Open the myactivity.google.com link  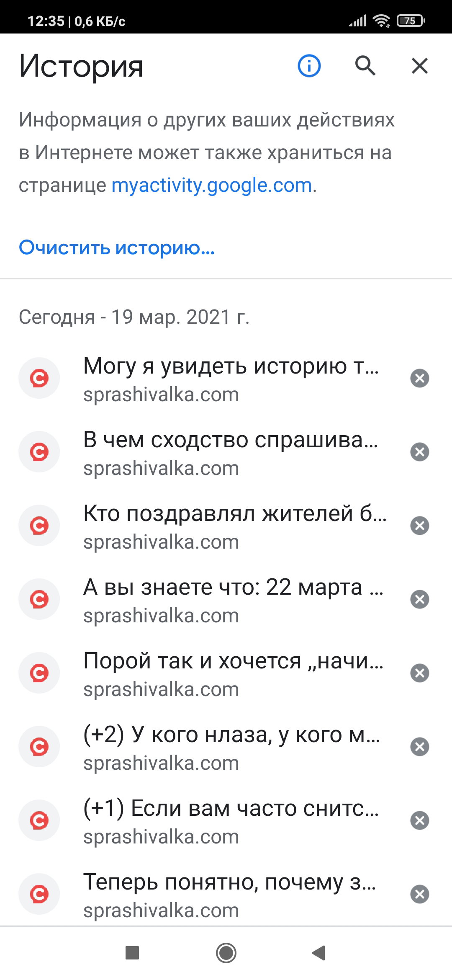pos(212,185)
